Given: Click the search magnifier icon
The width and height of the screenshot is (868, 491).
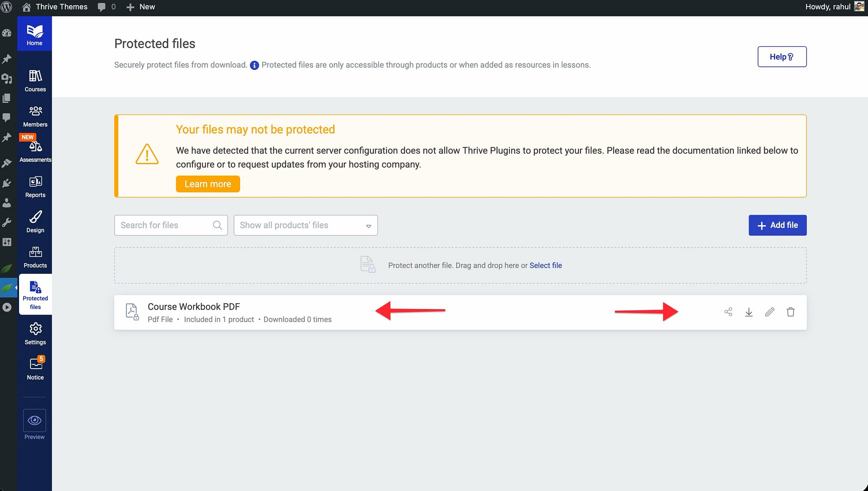Looking at the screenshot, I should (217, 225).
